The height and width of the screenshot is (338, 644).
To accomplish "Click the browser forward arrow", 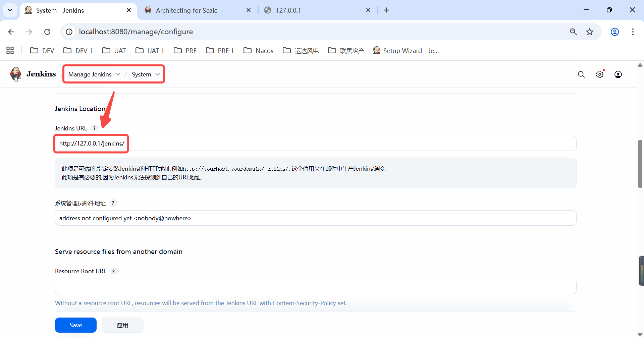I will [x=29, y=32].
